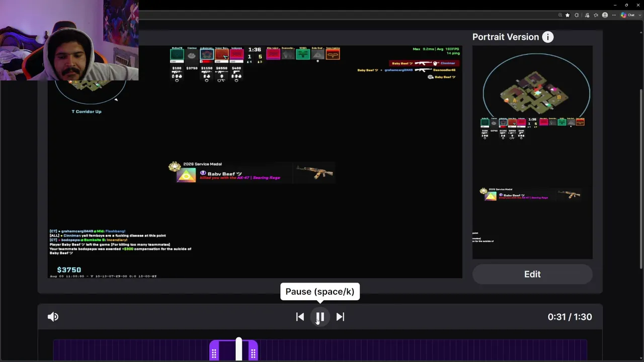
Task: Click the browser zoom magnifier icon
Action: [560, 15]
